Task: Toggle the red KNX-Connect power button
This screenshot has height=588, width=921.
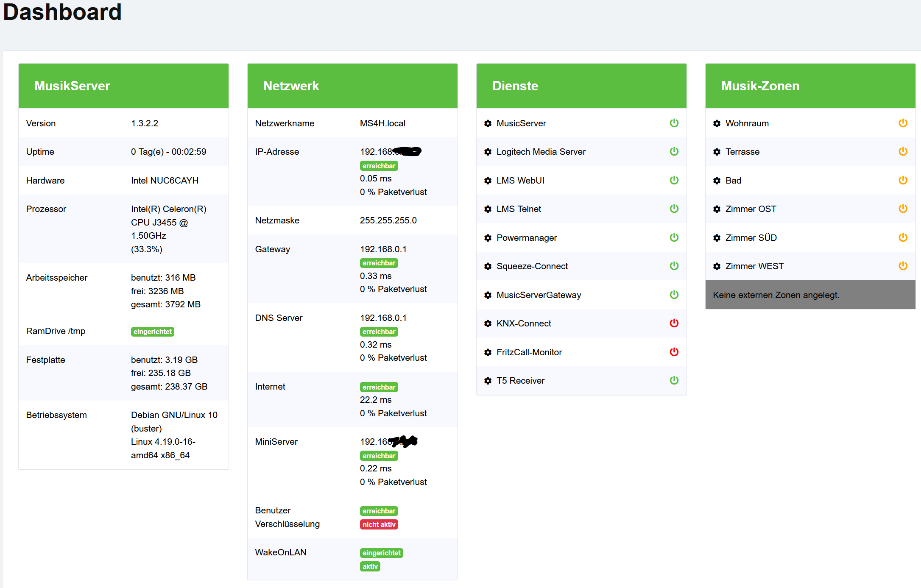Action: coord(674,323)
